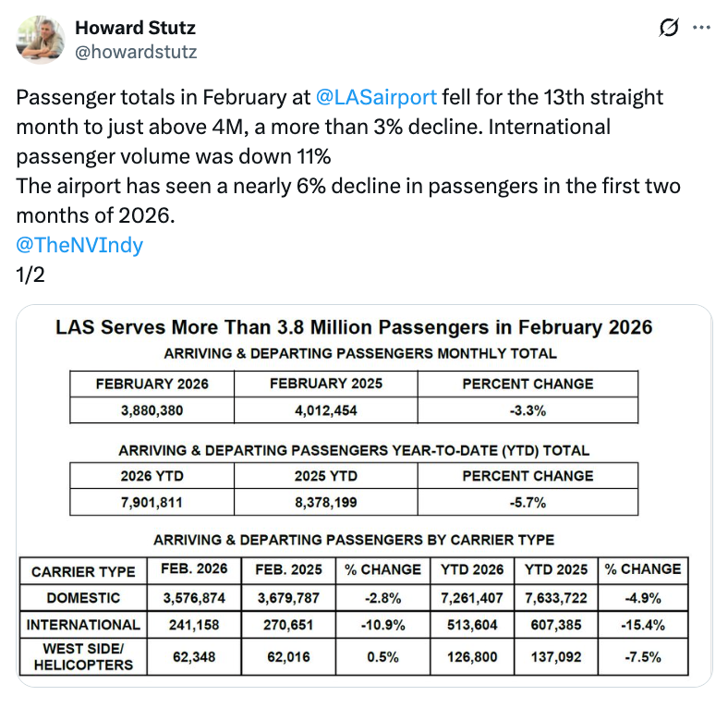Click the 'ARRIVING & DEPARTING PASSENGERS BY CARRIER TYPE' heading

[354, 540]
